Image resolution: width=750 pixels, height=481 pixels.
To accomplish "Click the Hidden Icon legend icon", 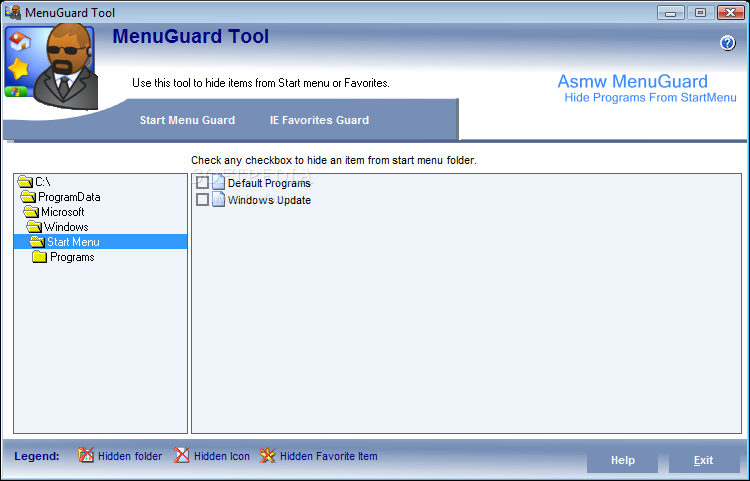I will pyautogui.click(x=182, y=455).
